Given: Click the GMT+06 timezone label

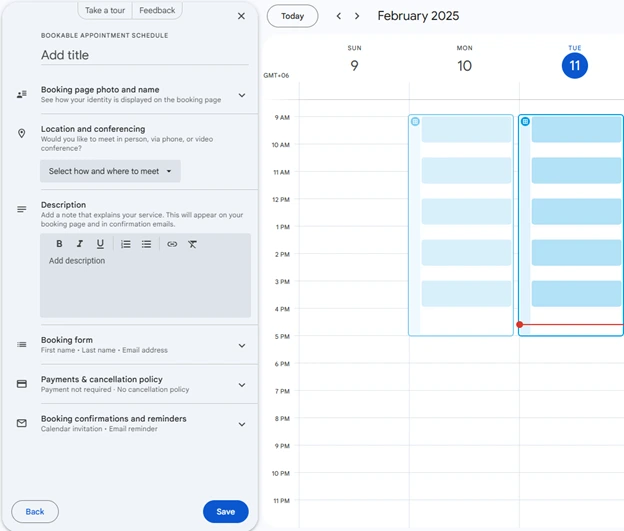Looking at the screenshot, I should 276,75.
